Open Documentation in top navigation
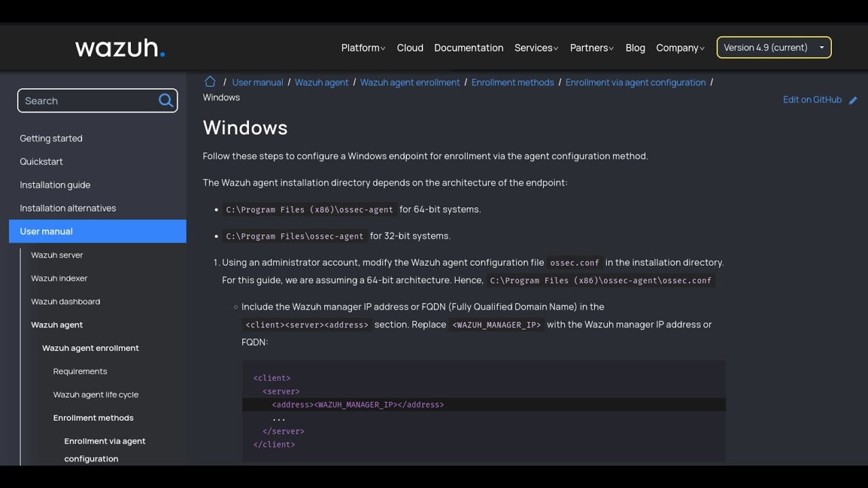Viewport: 868px width, 488px height. [469, 47]
